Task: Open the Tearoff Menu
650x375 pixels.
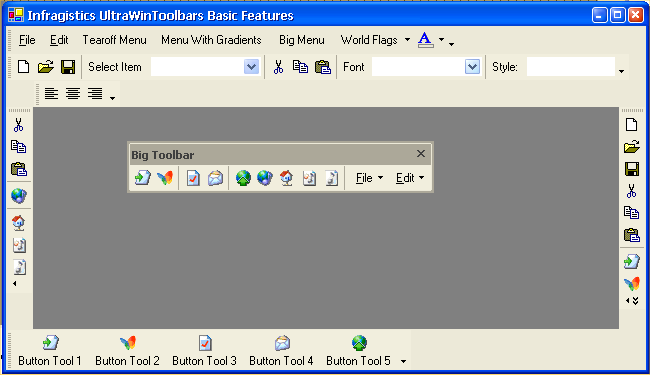Action: pyautogui.click(x=114, y=40)
